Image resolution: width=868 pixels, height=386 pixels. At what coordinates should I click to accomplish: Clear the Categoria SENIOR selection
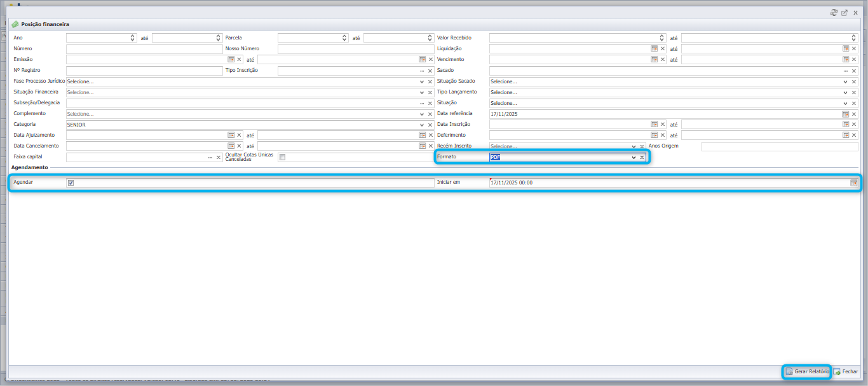pyautogui.click(x=430, y=125)
